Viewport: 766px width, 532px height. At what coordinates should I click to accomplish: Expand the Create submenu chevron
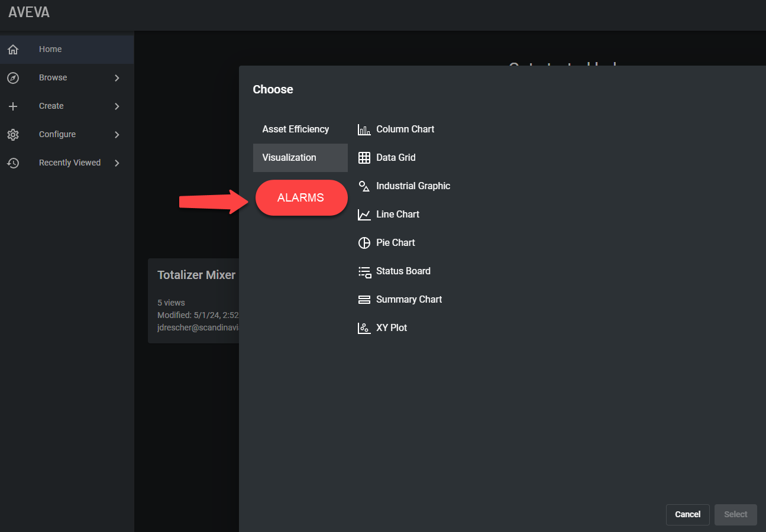[117, 106]
